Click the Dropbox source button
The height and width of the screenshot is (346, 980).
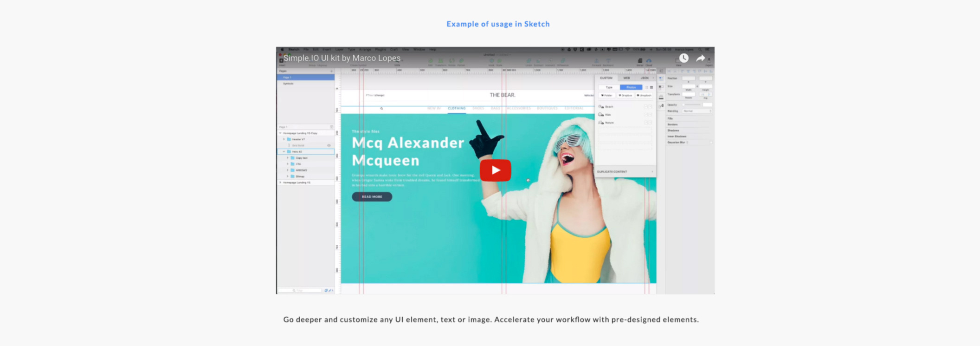point(625,95)
